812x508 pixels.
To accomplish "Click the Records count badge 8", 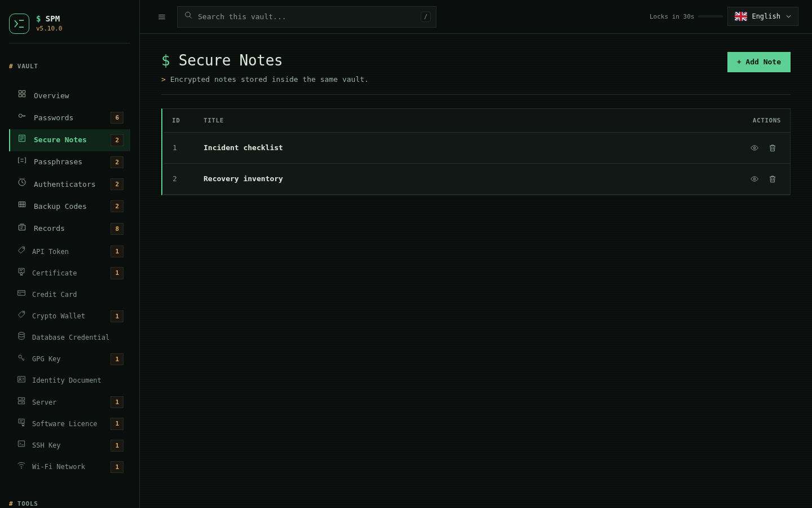I will 117,229.
